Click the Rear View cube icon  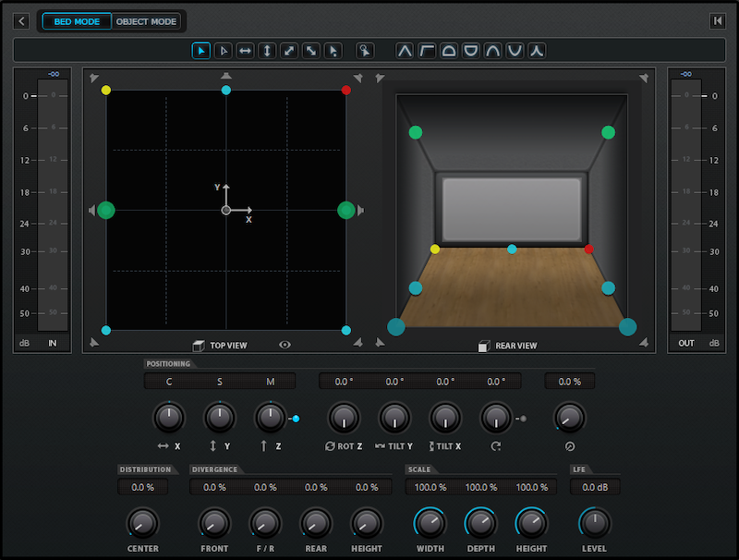pyautogui.click(x=483, y=345)
